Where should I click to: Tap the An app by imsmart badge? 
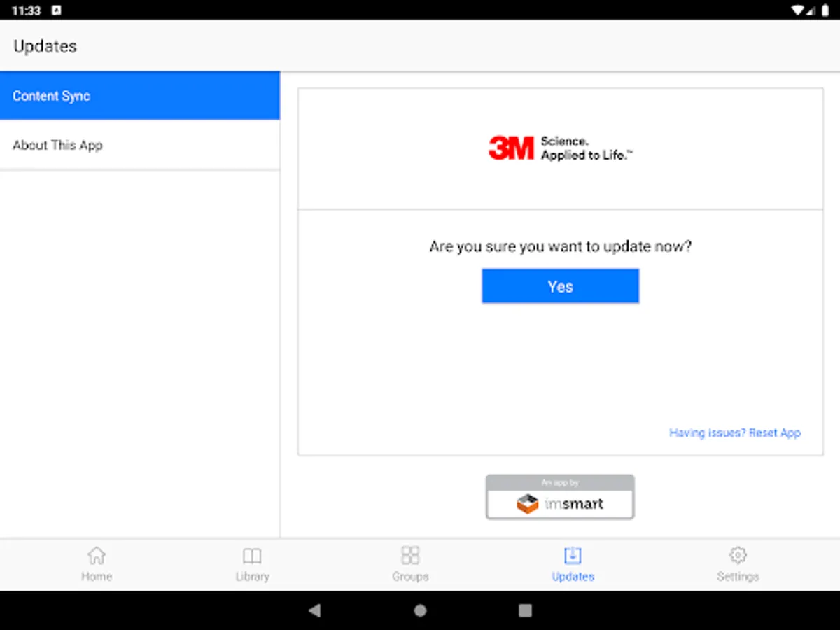coord(561,497)
